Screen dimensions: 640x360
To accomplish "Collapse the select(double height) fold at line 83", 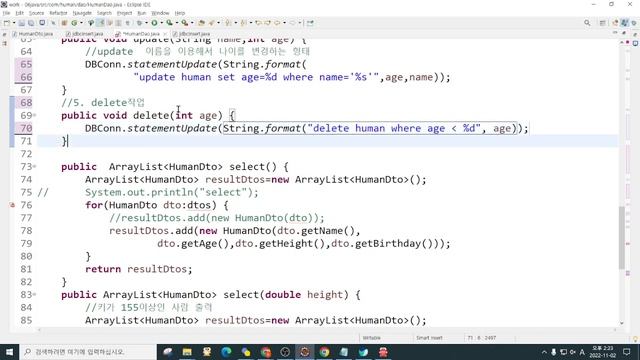I will tap(35, 295).
